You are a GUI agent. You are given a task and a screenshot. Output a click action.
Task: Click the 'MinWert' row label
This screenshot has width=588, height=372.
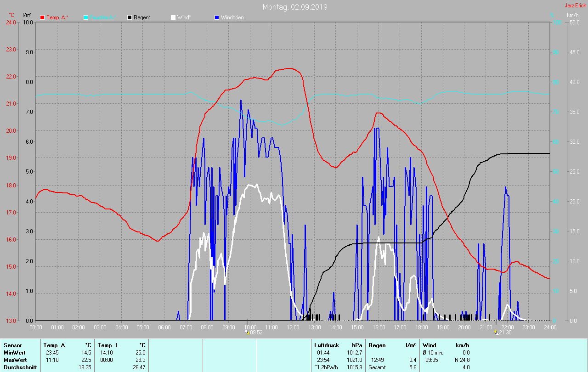coord(15,353)
